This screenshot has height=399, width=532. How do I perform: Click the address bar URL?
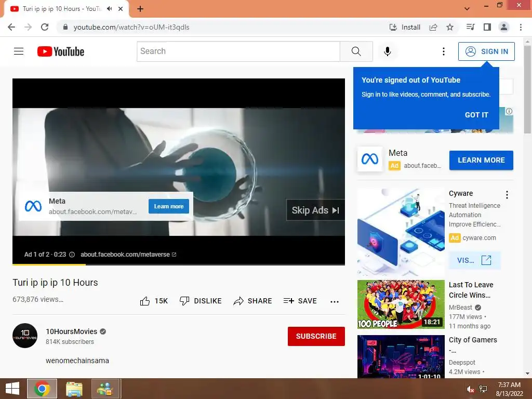point(131,27)
